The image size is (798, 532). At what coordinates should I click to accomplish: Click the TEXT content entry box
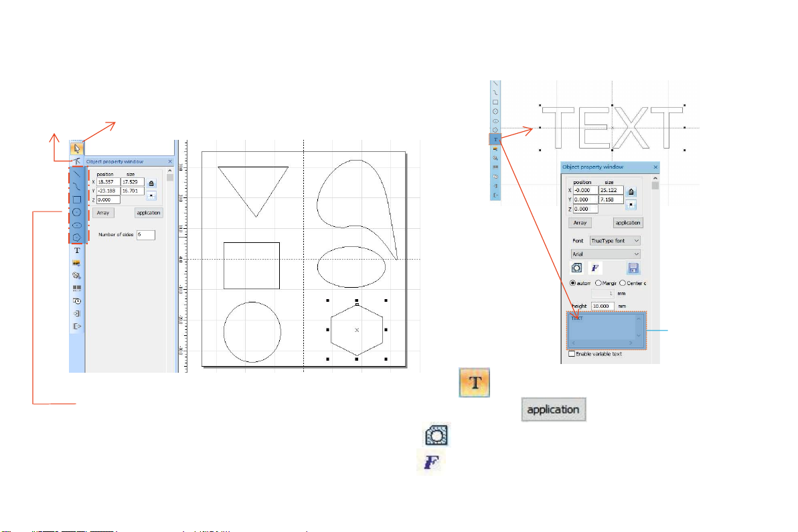click(607, 331)
